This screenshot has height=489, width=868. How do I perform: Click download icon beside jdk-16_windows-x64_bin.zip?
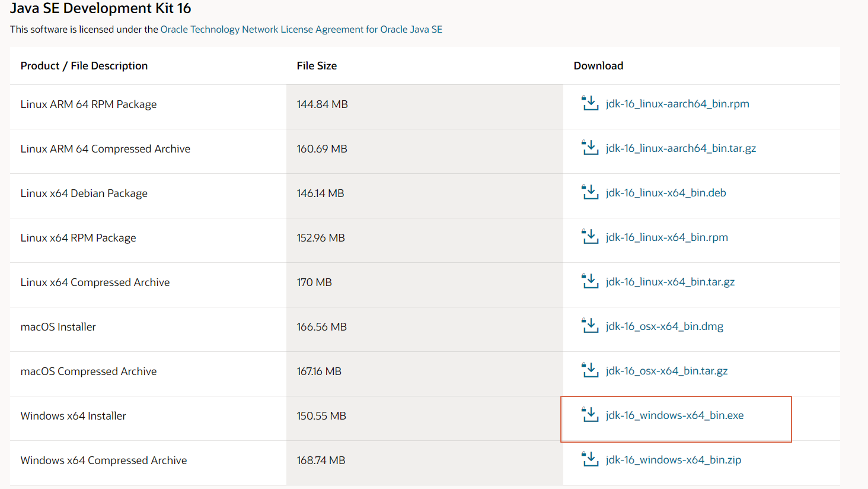tap(590, 459)
